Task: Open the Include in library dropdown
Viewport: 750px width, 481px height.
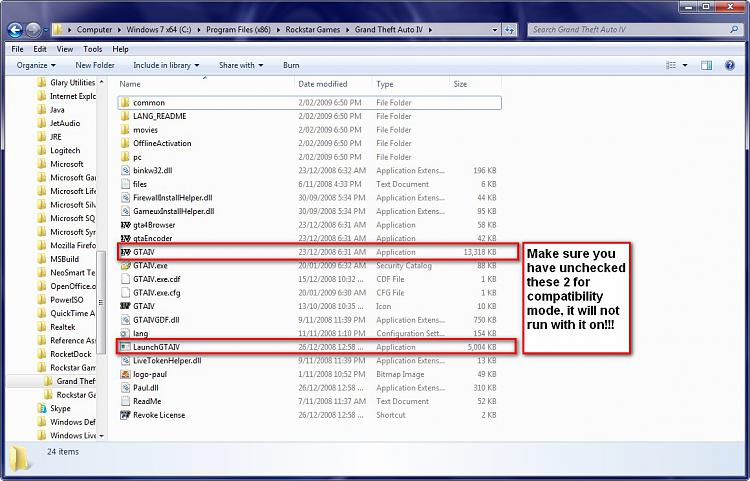Action: [x=166, y=65]
